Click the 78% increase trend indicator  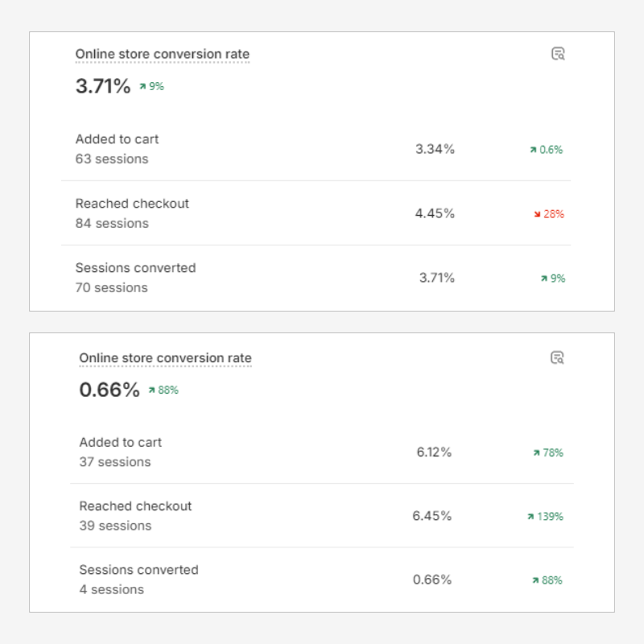click(x=547, y=453)
